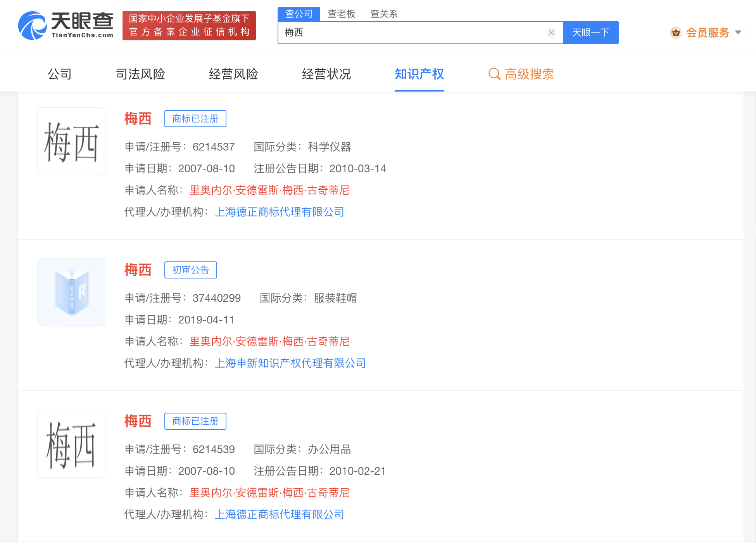Open trademark image for registration 6214537
The image size is (756, 543).
pyautogui.click(x=71, y=141)
